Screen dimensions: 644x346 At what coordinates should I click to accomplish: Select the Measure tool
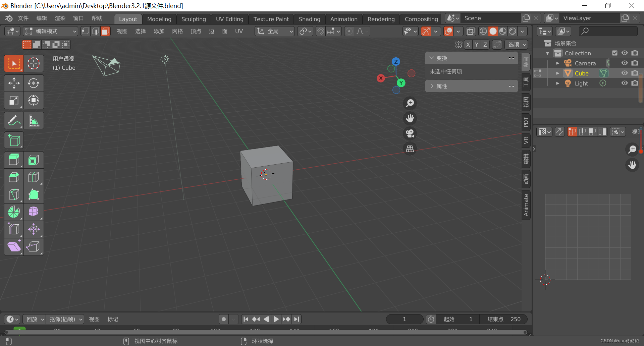[x=34, y=121]
